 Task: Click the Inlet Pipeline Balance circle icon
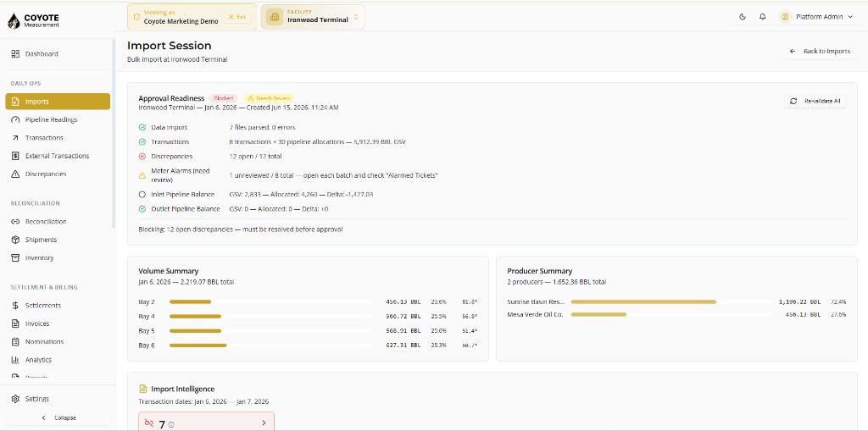[x=142, y=195]
